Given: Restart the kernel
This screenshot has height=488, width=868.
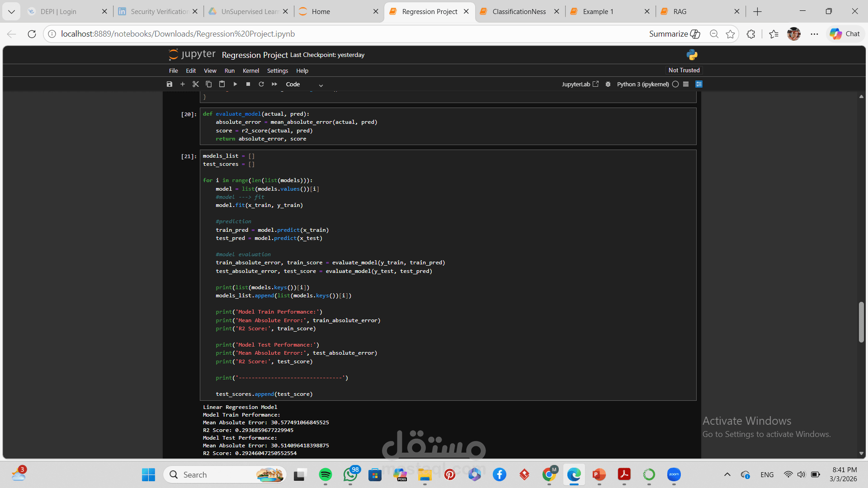Looking at the screenshot, I should tap(261, 84).
